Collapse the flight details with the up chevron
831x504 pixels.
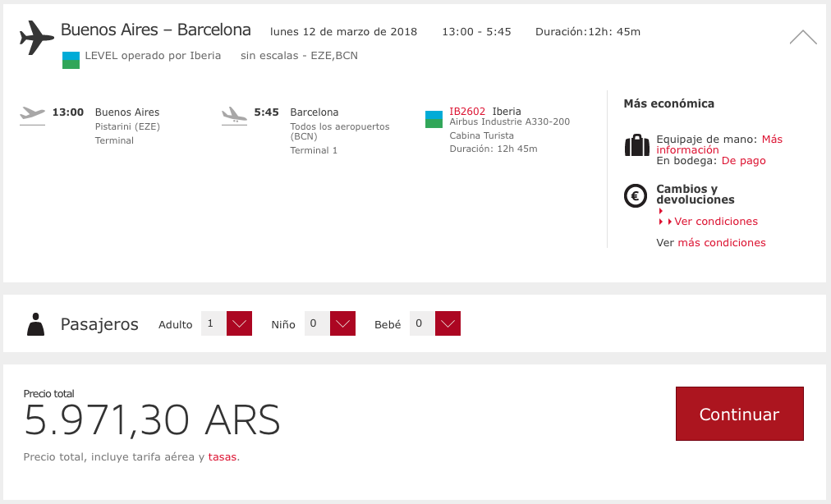(803, 37)
